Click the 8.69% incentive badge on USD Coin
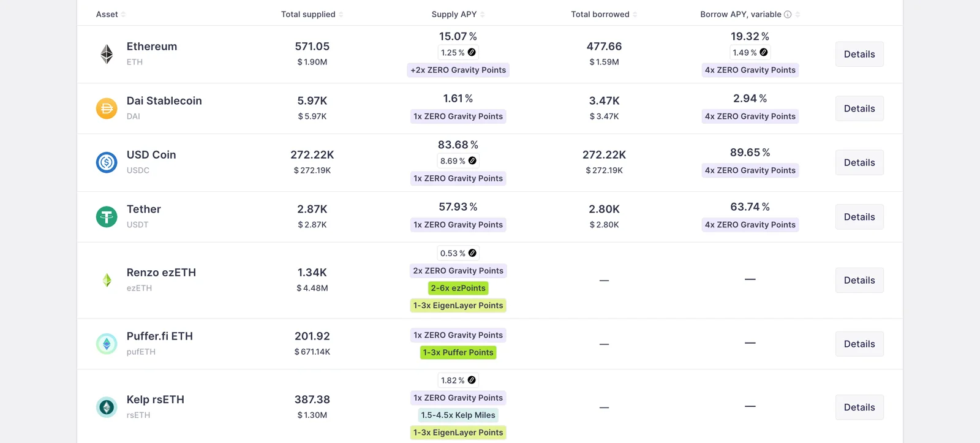The height and width of the screenshot is (443, 980). point(458,161)
